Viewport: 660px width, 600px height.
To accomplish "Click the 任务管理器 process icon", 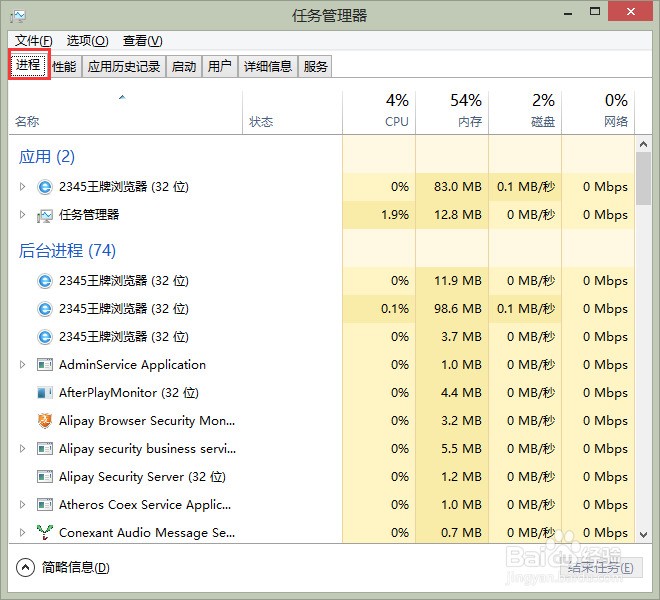I will pos(45,215).
